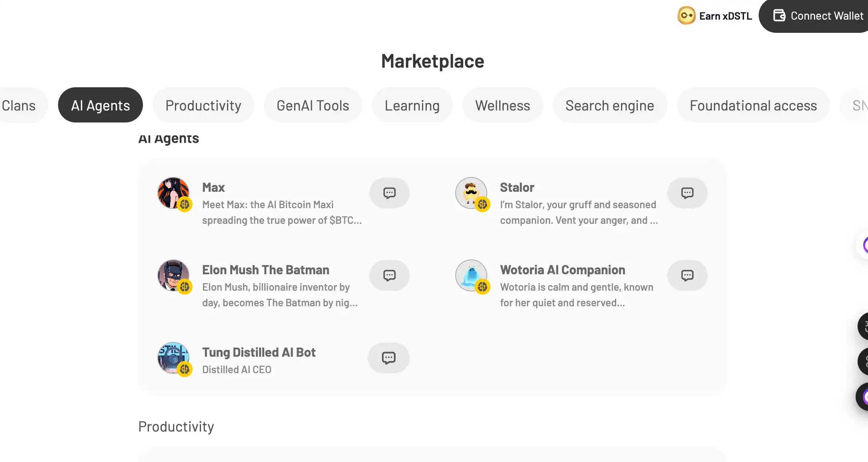Click Max's avatar image
868x462 pixels.
click(173, 193)
